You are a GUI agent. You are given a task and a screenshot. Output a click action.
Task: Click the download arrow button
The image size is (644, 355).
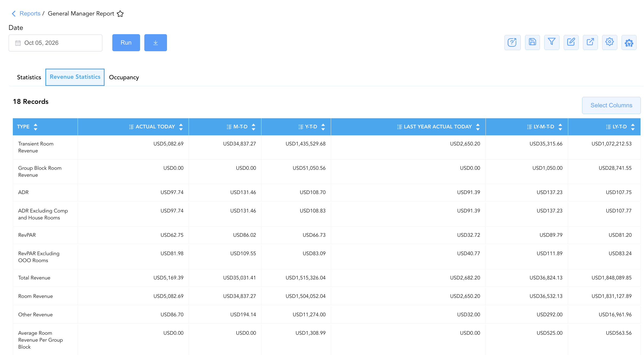(x=156, y=43)
